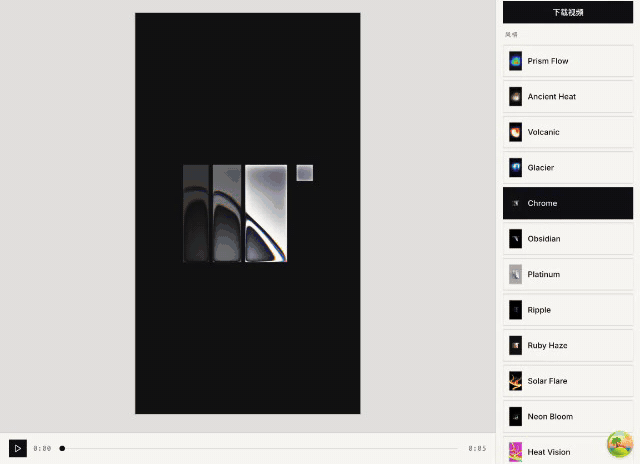Choose the Platinum style thumbnail icon
Image resolution: width=640 pixels, height=464 pixels.
[515, 274]
